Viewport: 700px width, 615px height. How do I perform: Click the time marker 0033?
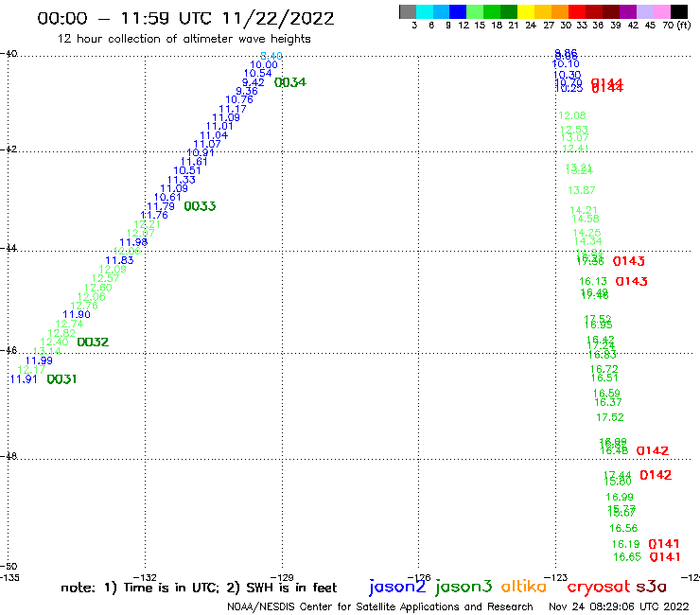tap(200, 206)
